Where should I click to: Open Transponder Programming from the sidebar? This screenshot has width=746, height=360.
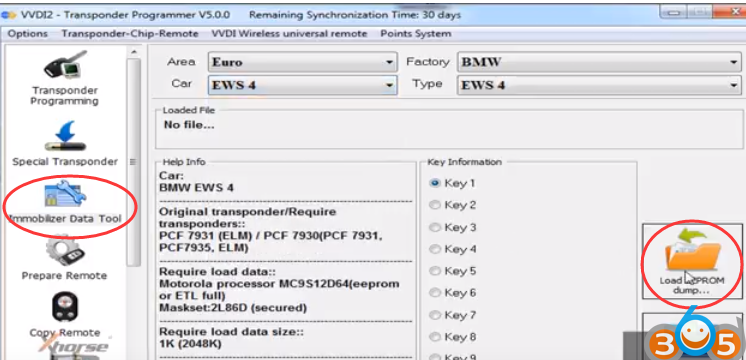click(64, 78)
